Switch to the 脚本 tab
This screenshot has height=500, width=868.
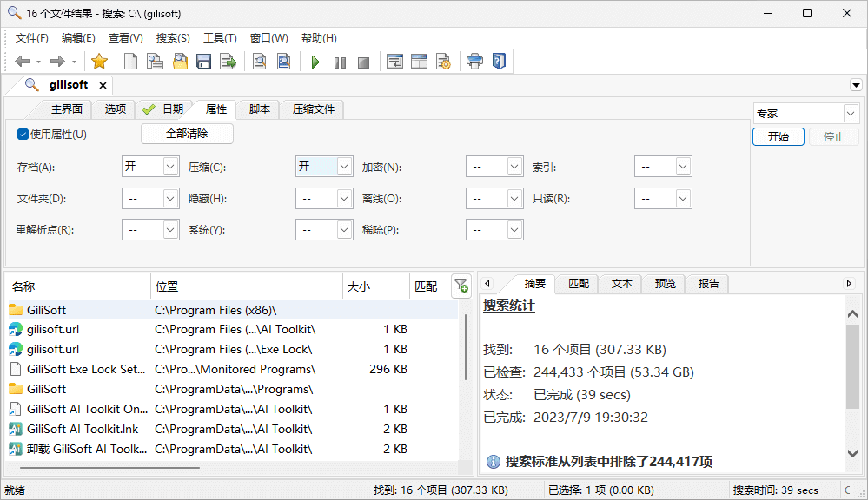259,109
